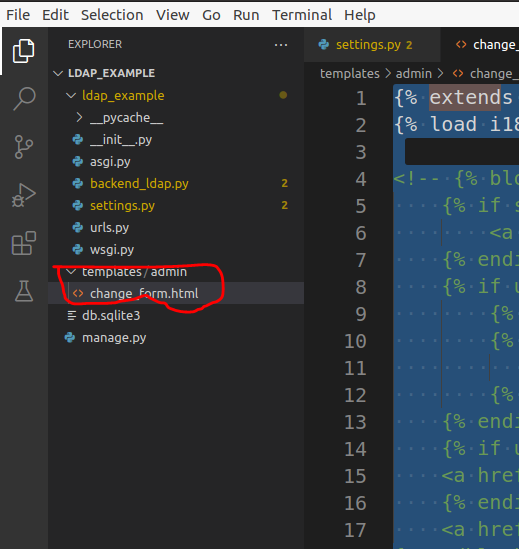This screenshot has width=519, height=549.
Task: Open the Search view icon
Action: click(x=24, y=99)
